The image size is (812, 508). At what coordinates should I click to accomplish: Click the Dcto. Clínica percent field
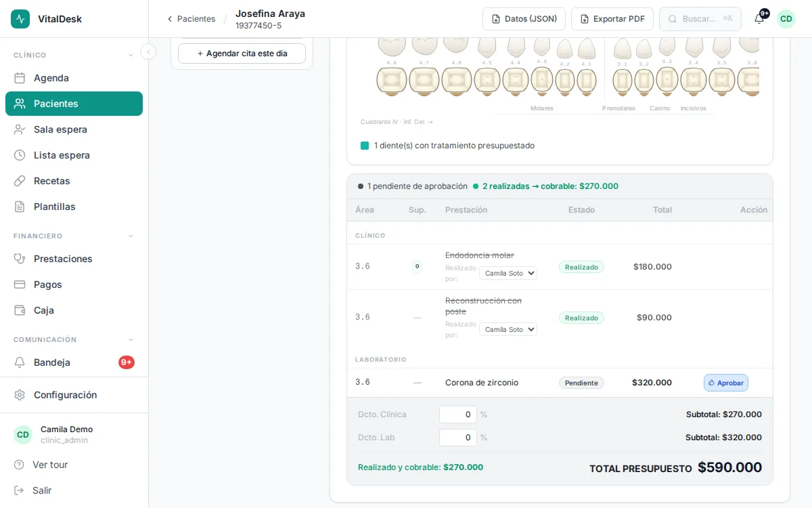click(x=458, y=415)
